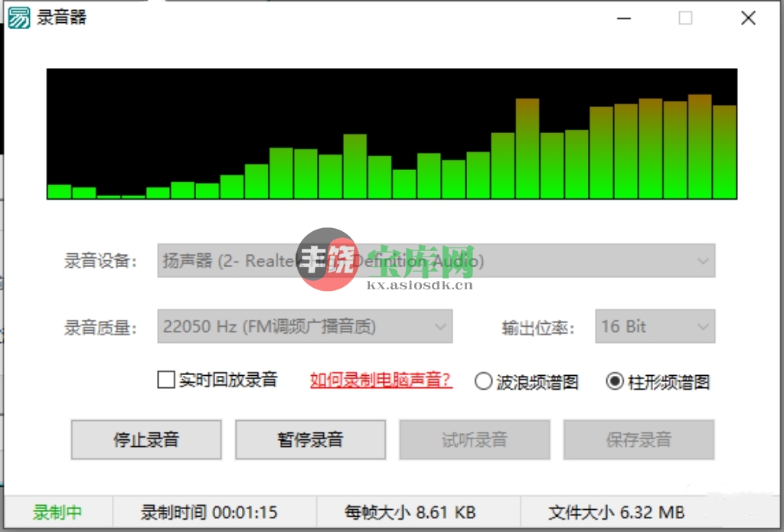Pause recording with 暂停录音 button

click(311, 439)
